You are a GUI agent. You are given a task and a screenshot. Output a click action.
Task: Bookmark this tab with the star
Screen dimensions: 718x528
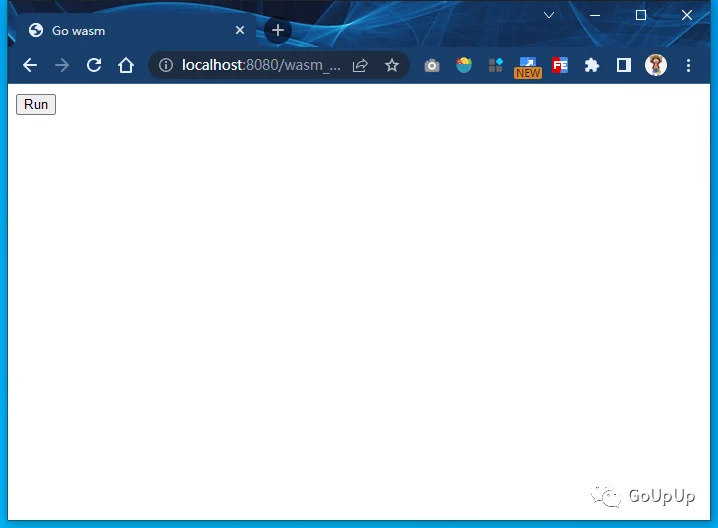pyautogui.click(x=392, y=65)
